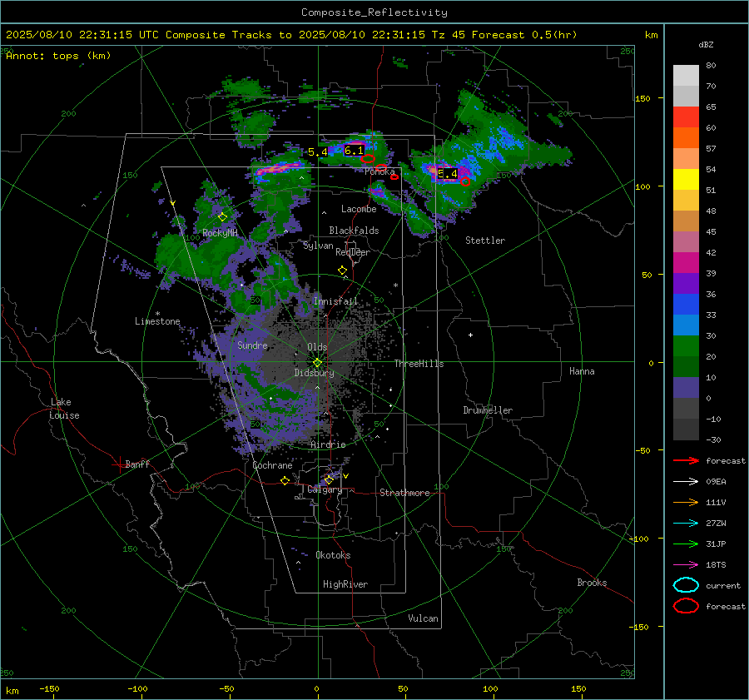Click the Vulcan label
This screenshot has width=749, height=700.
[x=424, y=618]
